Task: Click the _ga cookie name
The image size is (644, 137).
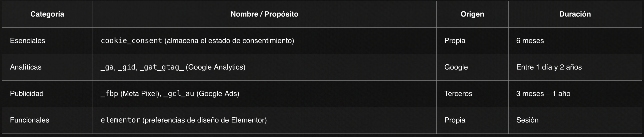Action: pos(107,67)
